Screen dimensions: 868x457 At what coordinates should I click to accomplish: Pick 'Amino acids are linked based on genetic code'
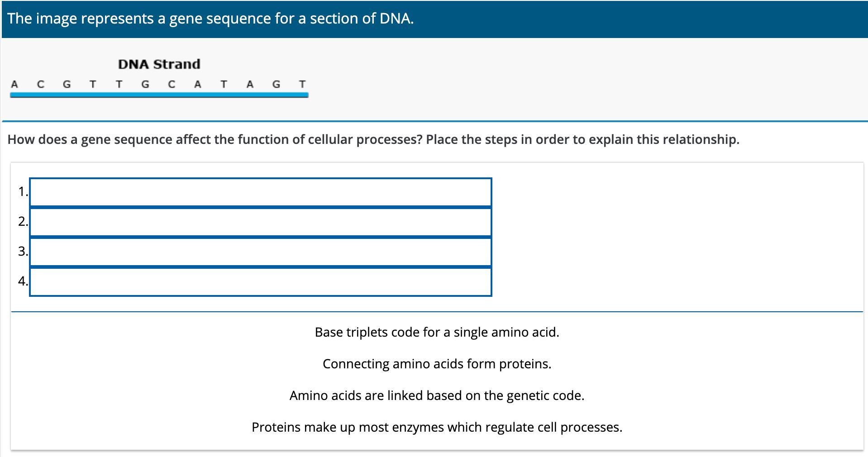(x=437, y=395)
